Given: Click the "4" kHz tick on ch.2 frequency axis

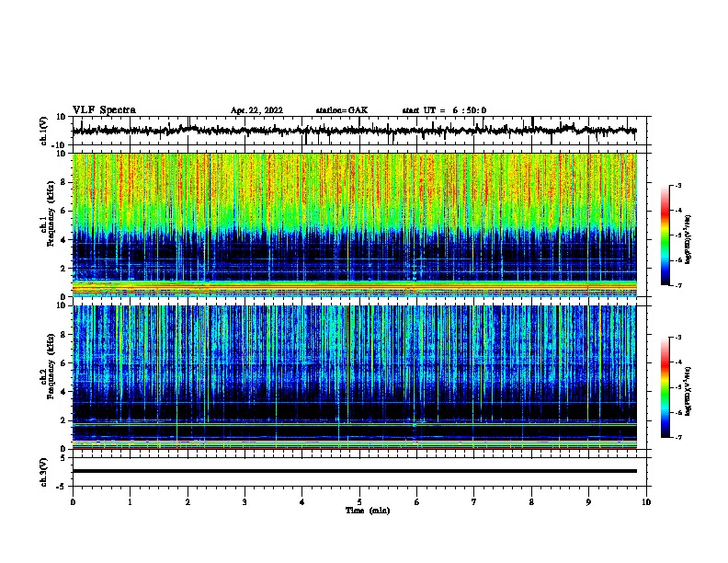Looking at the screenshot, I should coord(63,392).
